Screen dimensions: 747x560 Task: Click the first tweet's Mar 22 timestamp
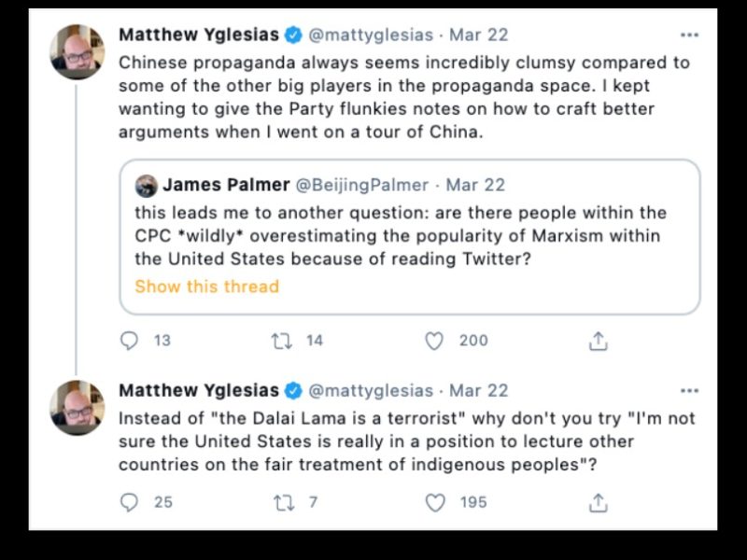coord(479,35)
